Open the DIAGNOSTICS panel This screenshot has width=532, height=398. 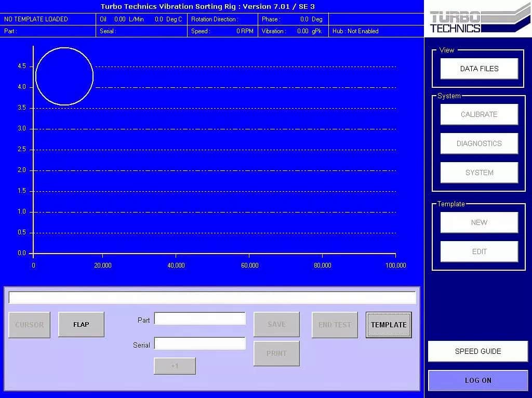pyautogui.click(x=479, y=143)
